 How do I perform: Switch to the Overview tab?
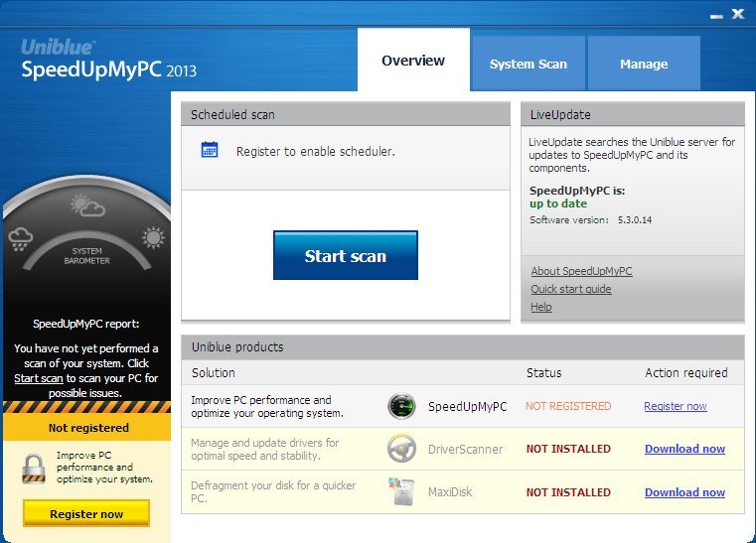point(413,61)
